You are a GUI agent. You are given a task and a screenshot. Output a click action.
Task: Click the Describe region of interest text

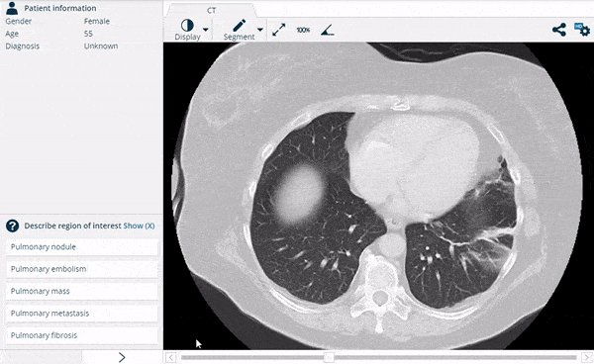tap(72, 226)
